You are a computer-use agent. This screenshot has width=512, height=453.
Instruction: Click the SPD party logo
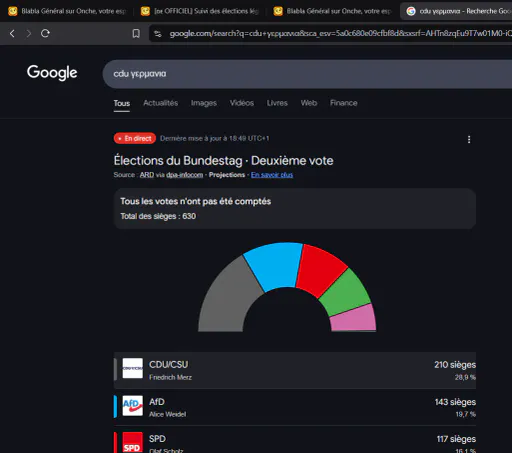coord(132,443)
